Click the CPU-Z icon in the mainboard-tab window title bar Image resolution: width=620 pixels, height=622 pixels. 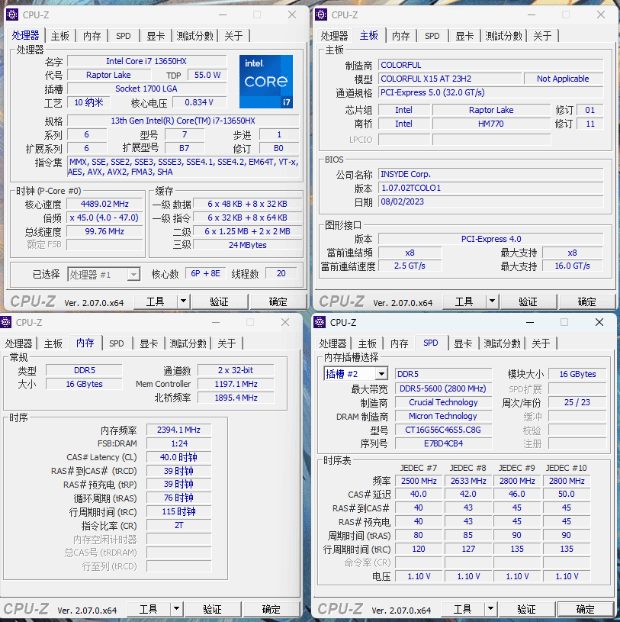click(x=321, y=15)
